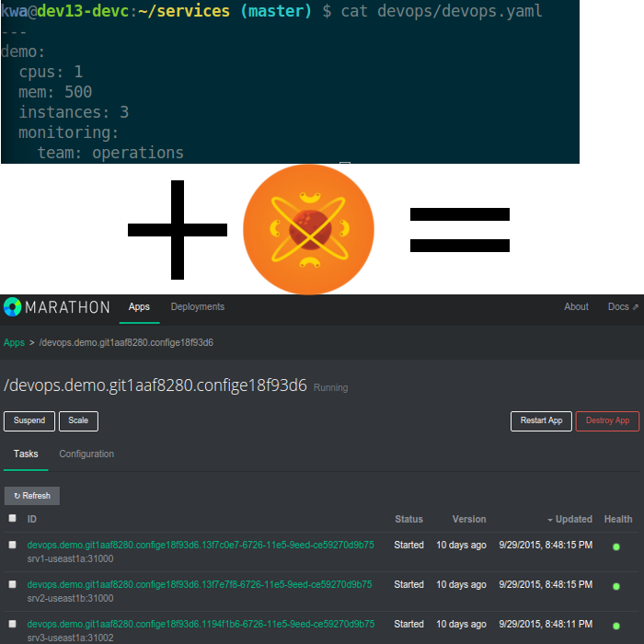Click 'mem: 500' line in terminal
644x644 pixels.
tap(55, 92)
